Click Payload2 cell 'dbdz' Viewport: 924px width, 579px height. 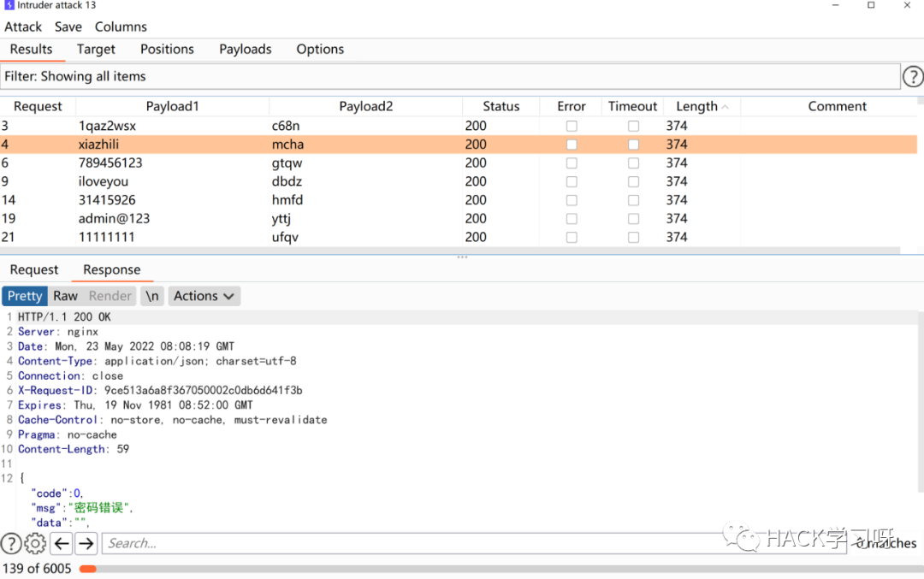click(x=287, y=181)
